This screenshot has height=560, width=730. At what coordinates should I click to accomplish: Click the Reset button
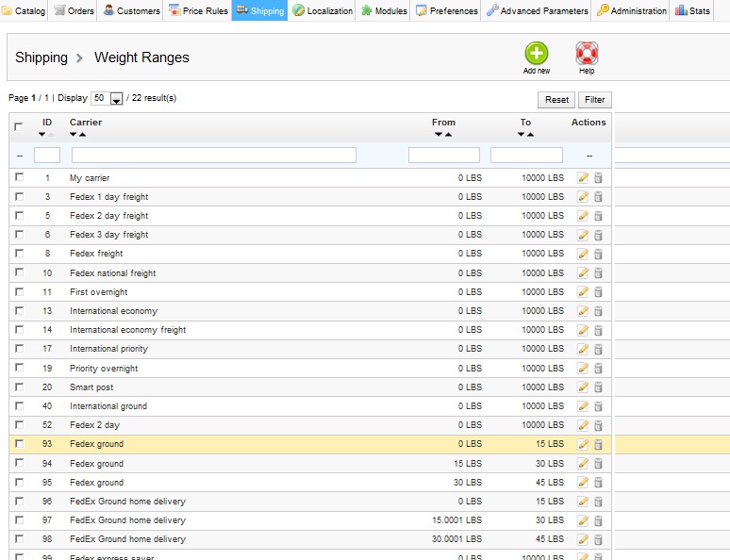(x=556, y=100)
